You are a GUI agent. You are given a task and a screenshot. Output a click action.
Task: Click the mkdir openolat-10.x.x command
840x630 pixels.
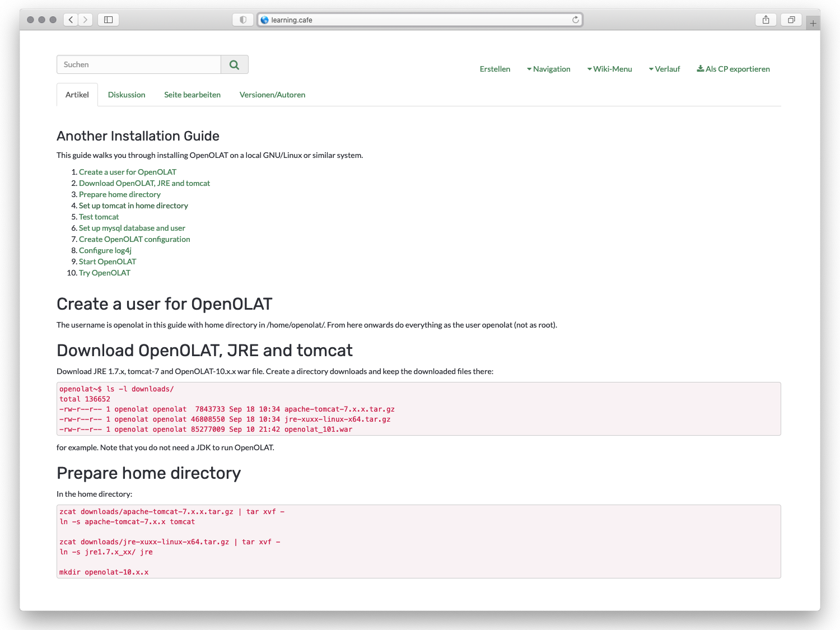(x=104, y=572)
